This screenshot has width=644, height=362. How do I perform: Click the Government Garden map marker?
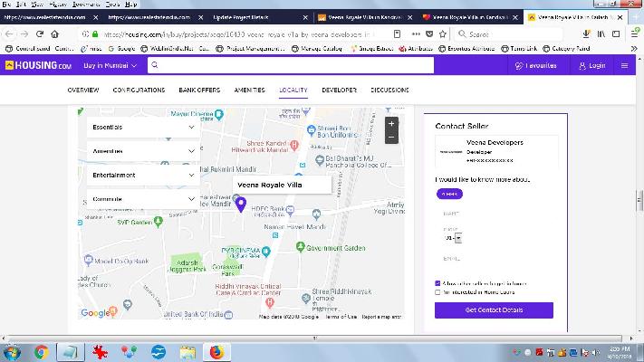(x=300, y=247)
